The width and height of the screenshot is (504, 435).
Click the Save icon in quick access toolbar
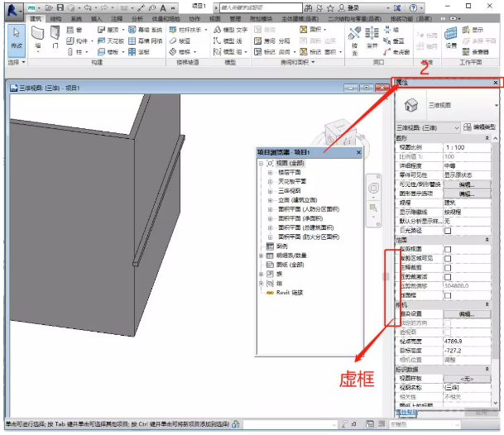click(60, 7)
